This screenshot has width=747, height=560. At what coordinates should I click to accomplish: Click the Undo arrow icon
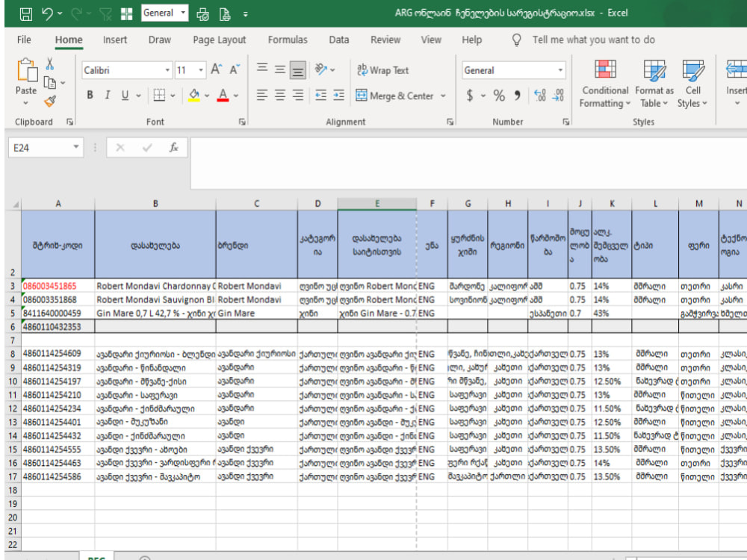(x=48, y=13)
